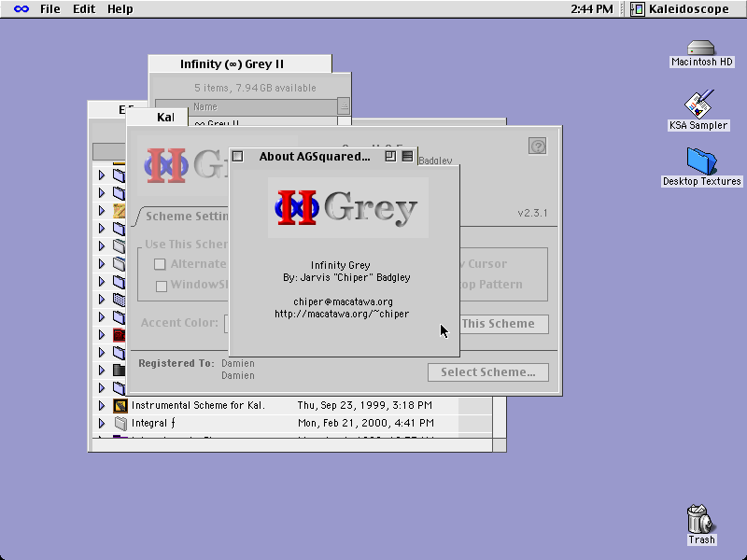Click the http://macatawa.org/~chiper URL
The image size is (747, 560).
coord(342,315)
